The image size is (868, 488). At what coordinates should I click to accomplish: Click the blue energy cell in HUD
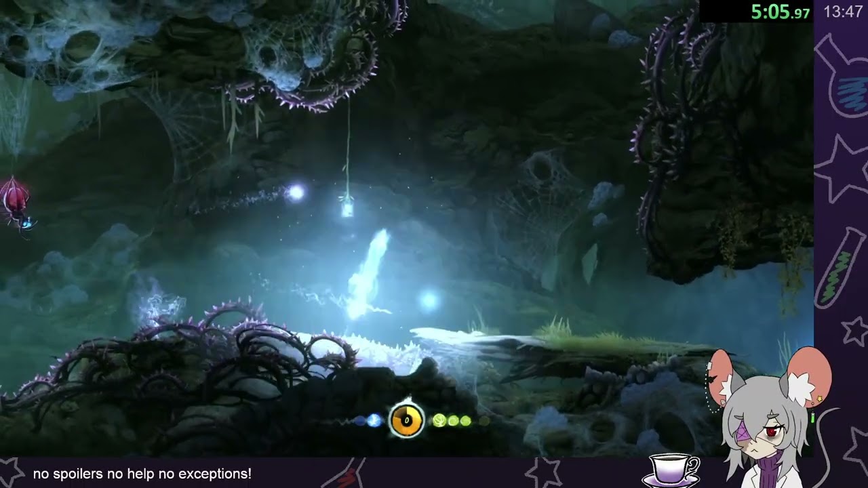(374, 421)
